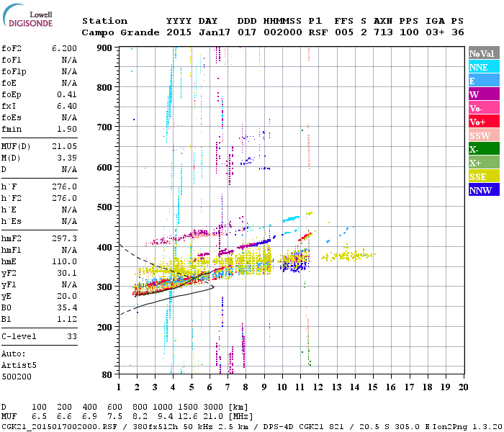Screen dimensions: 504x432
Task: Click the 20 MHz frequency axis label
Action: [x=463, y=387]
